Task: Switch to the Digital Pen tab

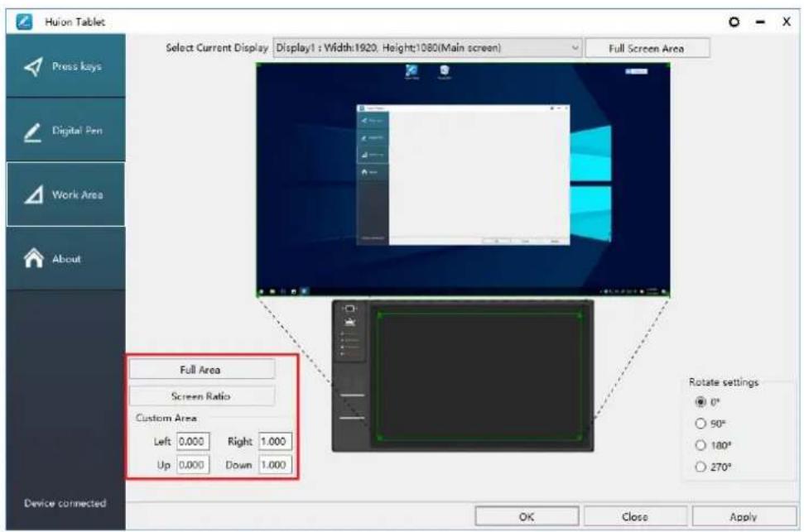Action: coord(65,130)
